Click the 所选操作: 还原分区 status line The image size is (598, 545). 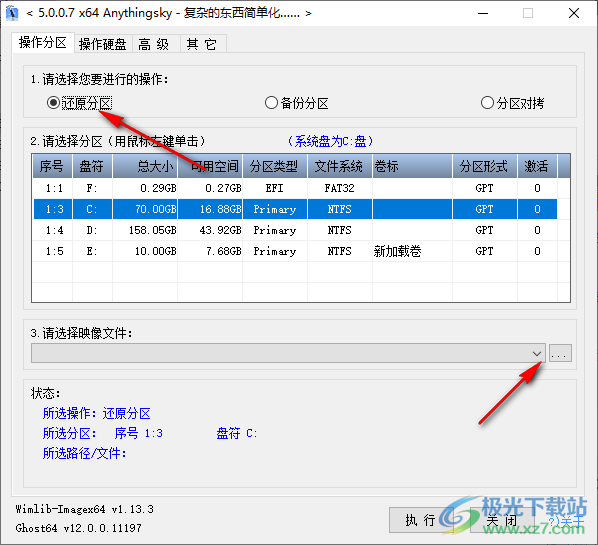(96, 413)
